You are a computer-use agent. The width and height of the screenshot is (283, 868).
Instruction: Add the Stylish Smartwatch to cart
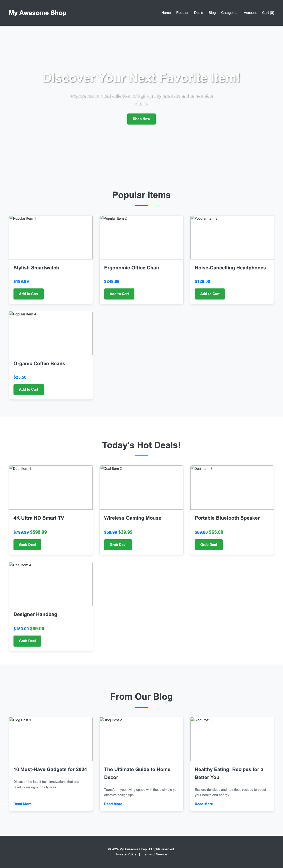[x=28, y=294]
